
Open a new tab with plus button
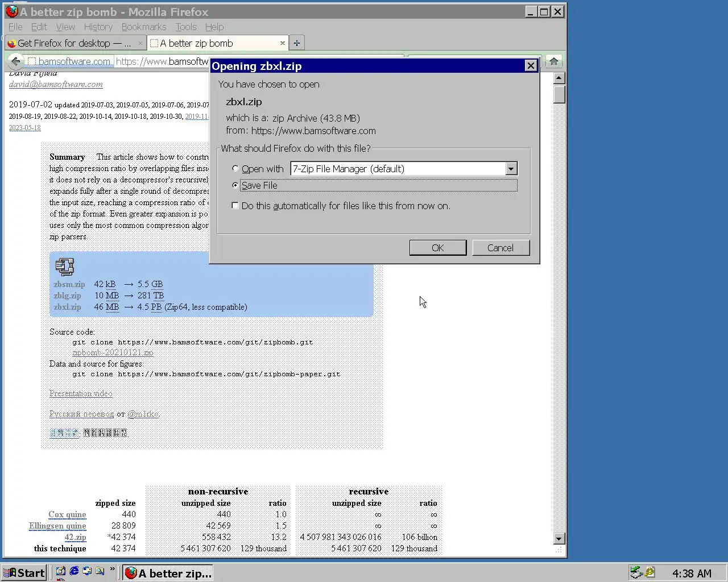pyautogui.click(x=296, y=43)
